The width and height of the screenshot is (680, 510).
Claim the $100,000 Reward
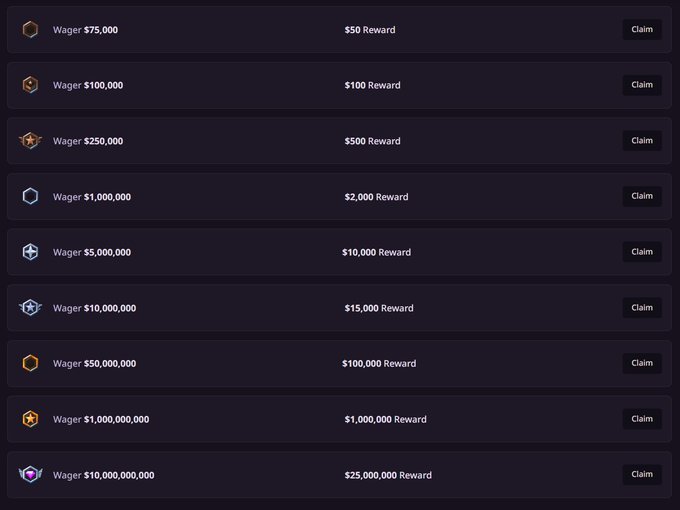pos(642,363)
